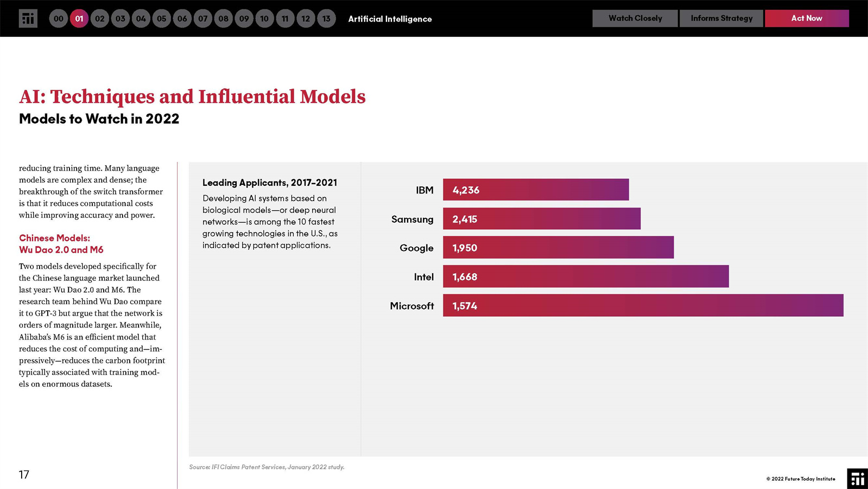Jump to section 02 circle

[100, 18]
